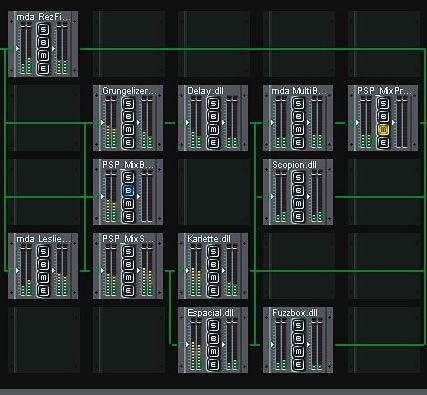Open Karlette.dll editor via E button
The width and height of the screenshot is (427, 395).
[x=213, y=291]
